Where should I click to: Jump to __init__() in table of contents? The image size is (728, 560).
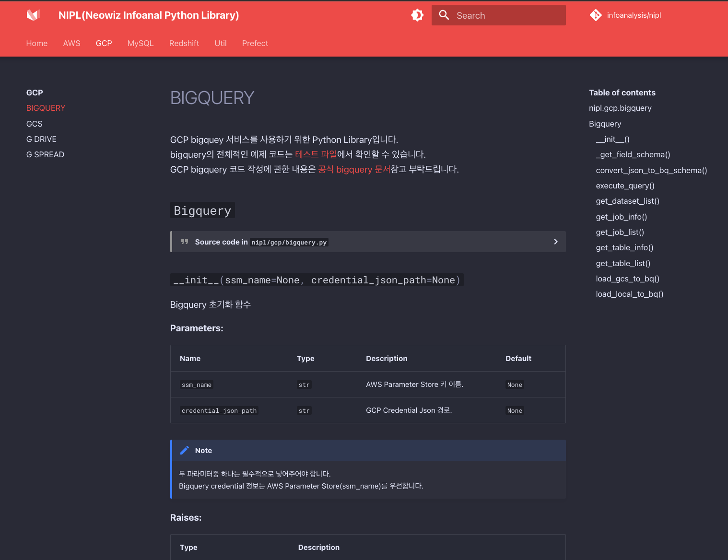613,139
